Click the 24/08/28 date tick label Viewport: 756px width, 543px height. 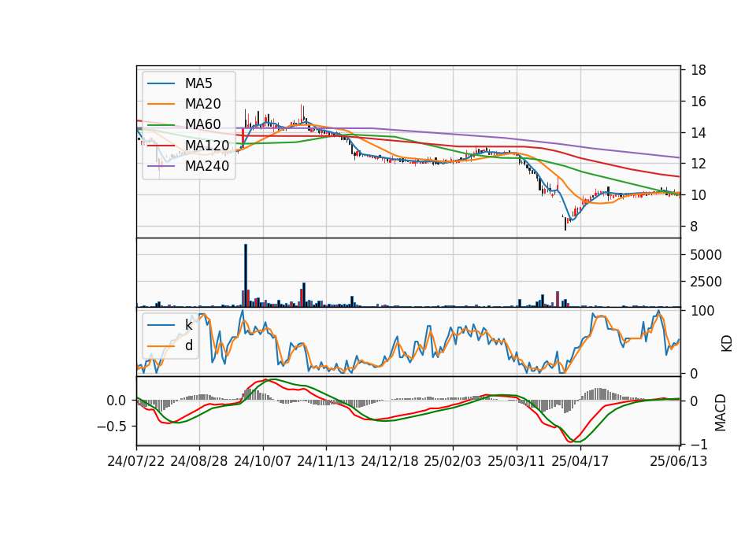click(x=199, y=461)
